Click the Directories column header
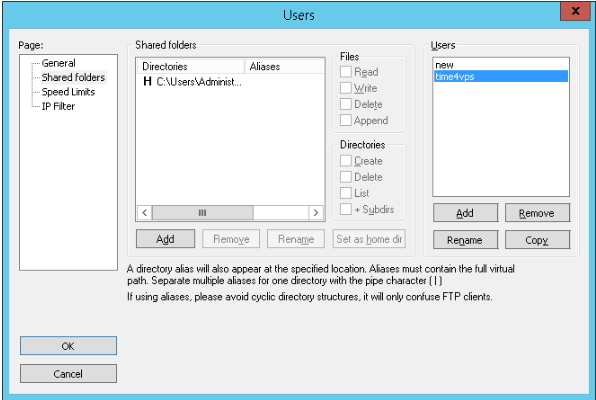The height and width of the screenshot is (400, 596). click(x=190, y=66)
